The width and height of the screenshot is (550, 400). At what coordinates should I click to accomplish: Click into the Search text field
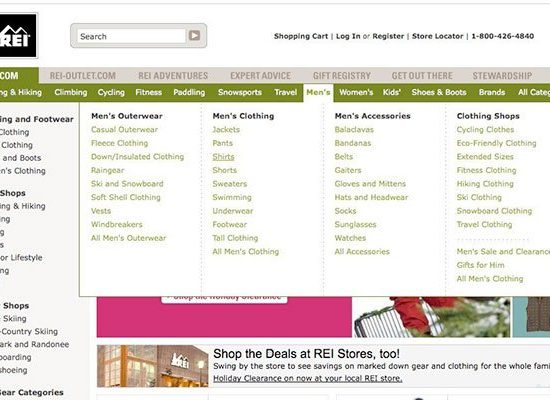pyautogui.click(x=131, y=36)
